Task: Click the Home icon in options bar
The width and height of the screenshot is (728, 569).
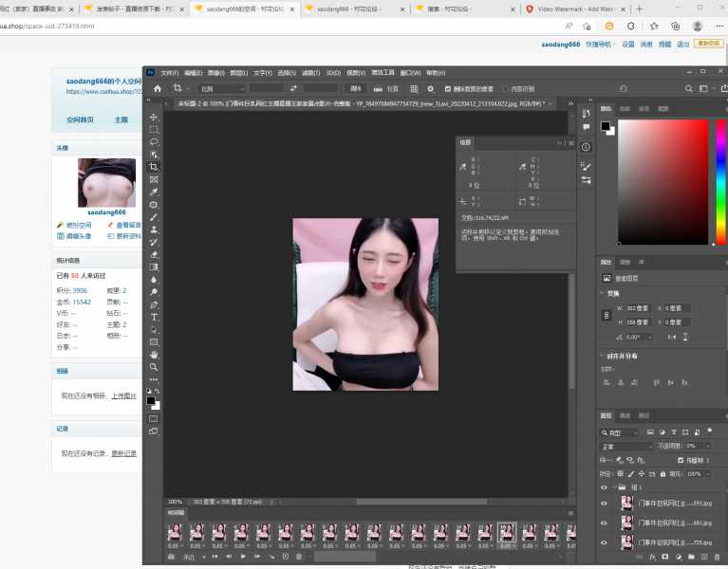Action: tap(158, 88)
